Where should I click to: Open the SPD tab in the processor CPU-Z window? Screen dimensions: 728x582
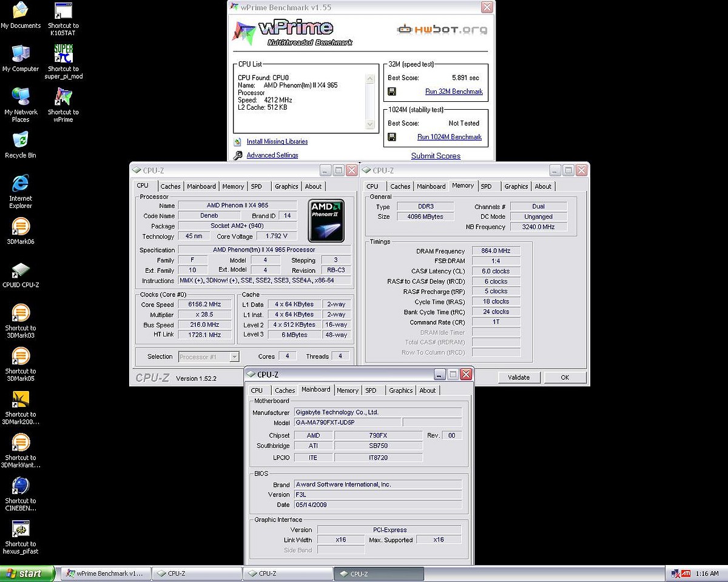coord(257,187)
